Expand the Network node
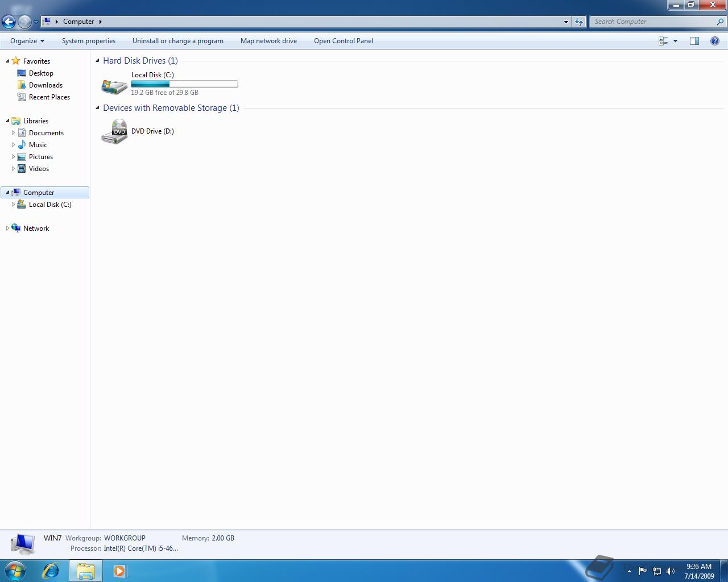The width and height of the screenshot is (728, 582). (7, 228)
